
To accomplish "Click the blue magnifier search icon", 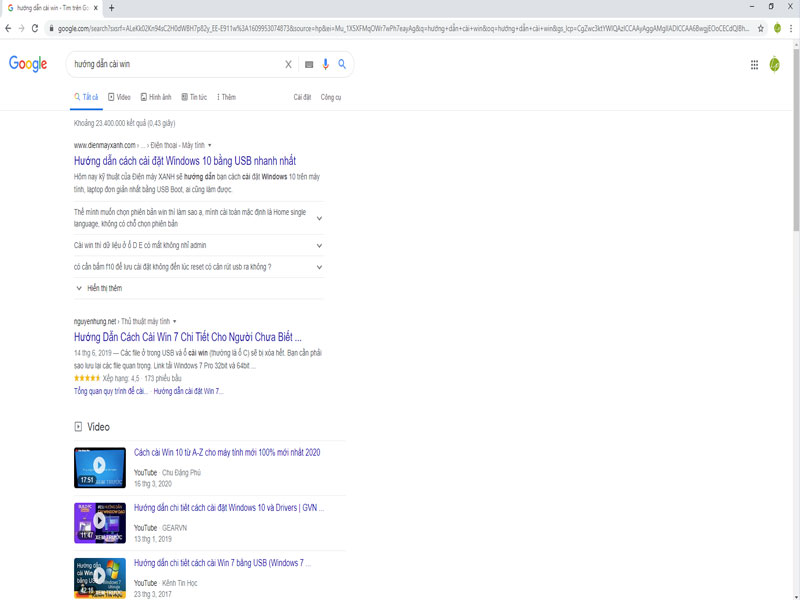I will (x=342, y=64).
